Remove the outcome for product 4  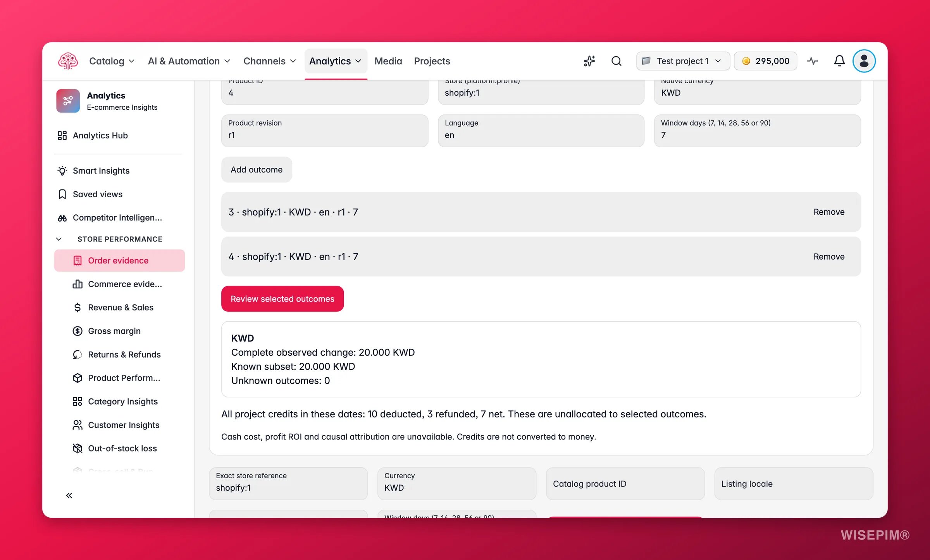(x=829, y=257)
